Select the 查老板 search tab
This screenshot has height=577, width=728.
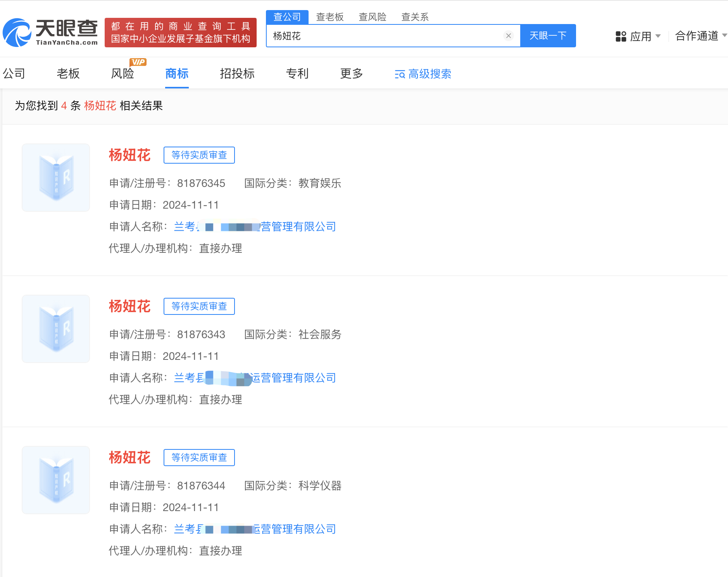pos(330,17)
